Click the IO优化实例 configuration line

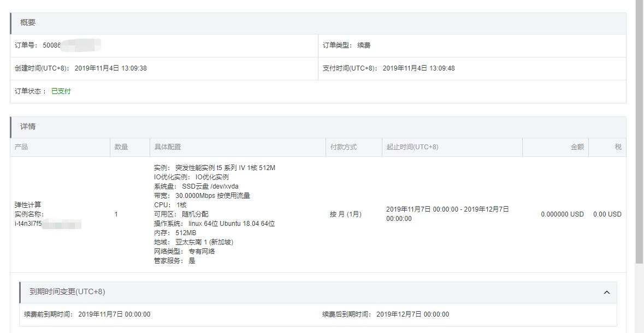pyautogui.click(x=191, y=177)
